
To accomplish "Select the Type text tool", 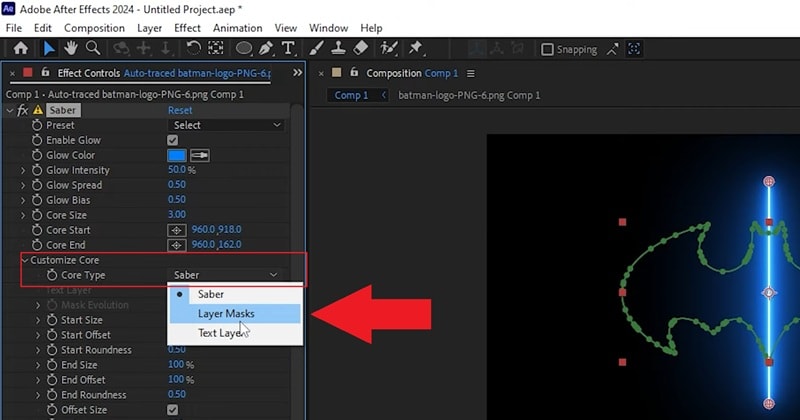I will click(x=288, y=48).
